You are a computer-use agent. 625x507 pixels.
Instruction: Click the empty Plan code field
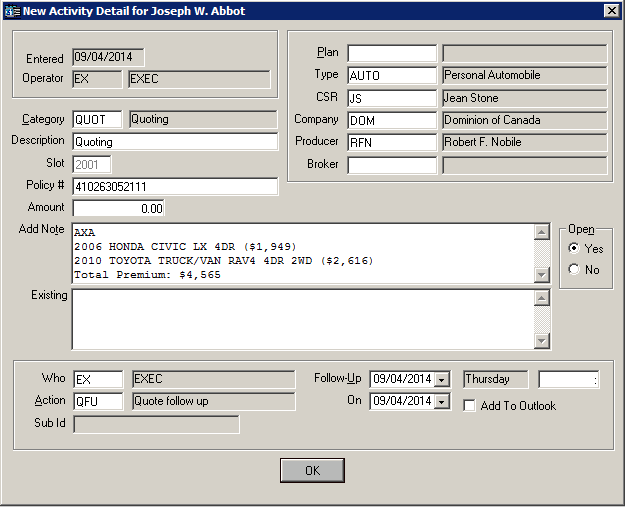[x=392, y=53]
